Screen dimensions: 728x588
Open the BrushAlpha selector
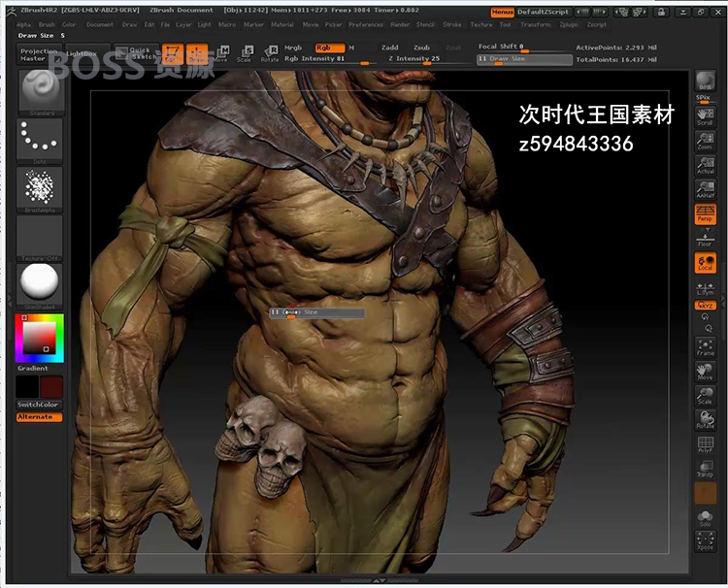tap(40, 189)
